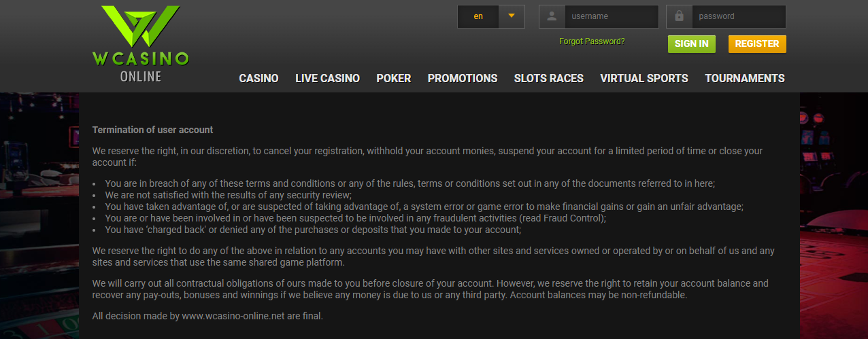Open the Promotions menu item
868x339 pixels.
click(463, 78)
